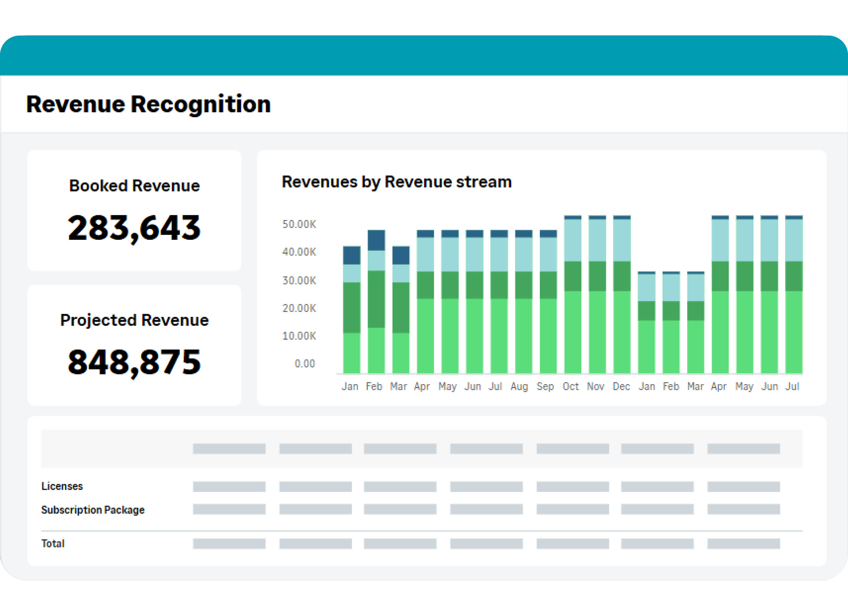This screenshot has height=616, width=848.
Task: Click the Total row label
Action: [53, 544]
